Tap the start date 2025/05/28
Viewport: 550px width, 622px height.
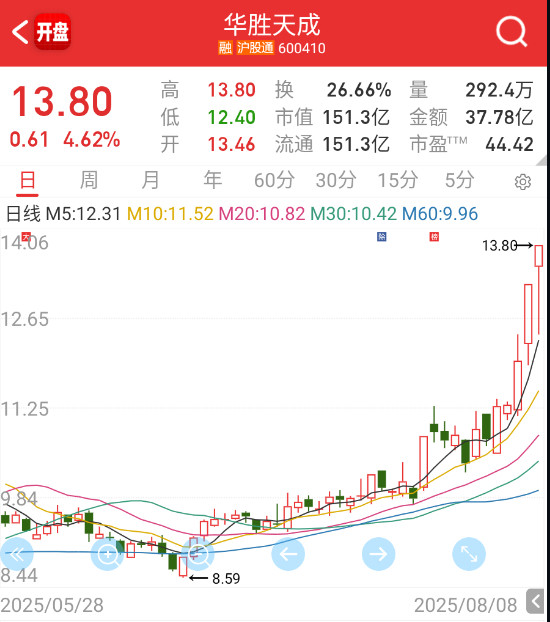point(52,605)
